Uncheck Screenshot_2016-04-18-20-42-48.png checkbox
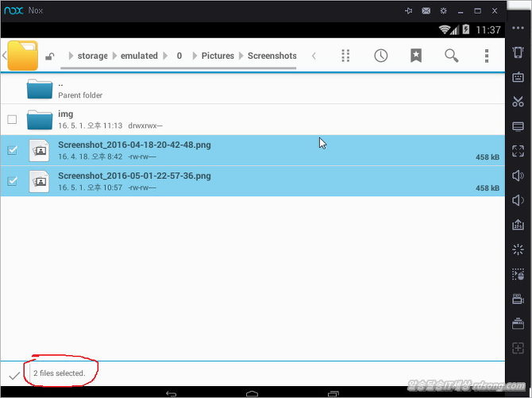The width and height of the screenshot is (532, 398). (x=12, y=150)
